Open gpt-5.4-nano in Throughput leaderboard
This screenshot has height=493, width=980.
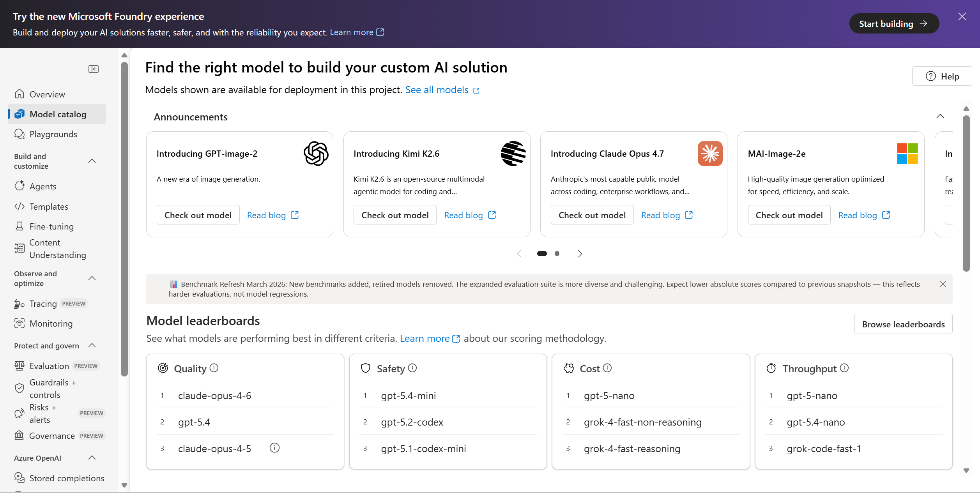(816, 422)
